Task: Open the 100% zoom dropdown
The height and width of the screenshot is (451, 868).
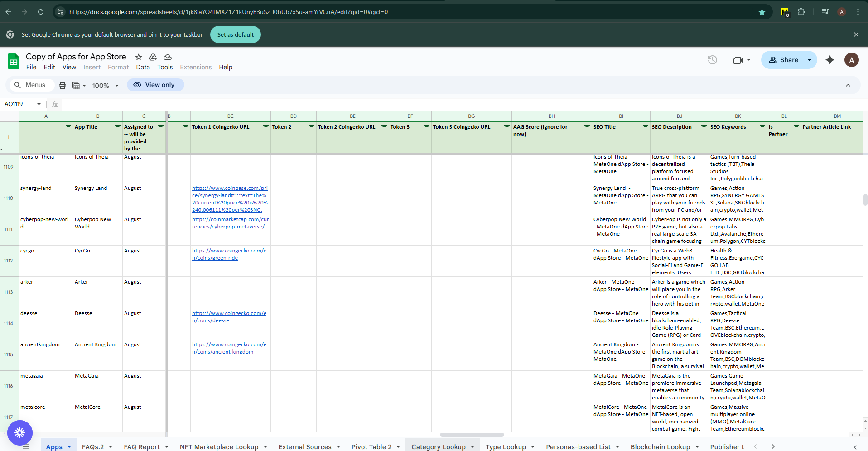Action: click(x=105, y=86)
